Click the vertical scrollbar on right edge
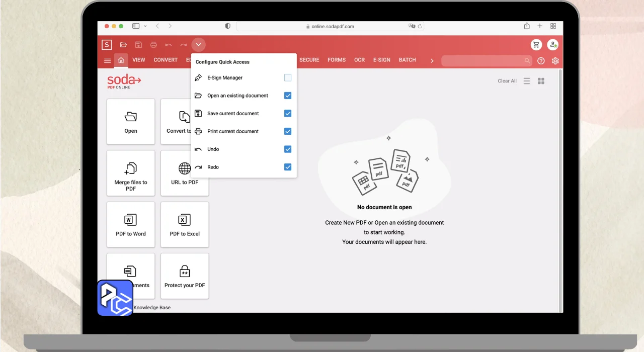644x352 pixels. [x=561, y=191]
